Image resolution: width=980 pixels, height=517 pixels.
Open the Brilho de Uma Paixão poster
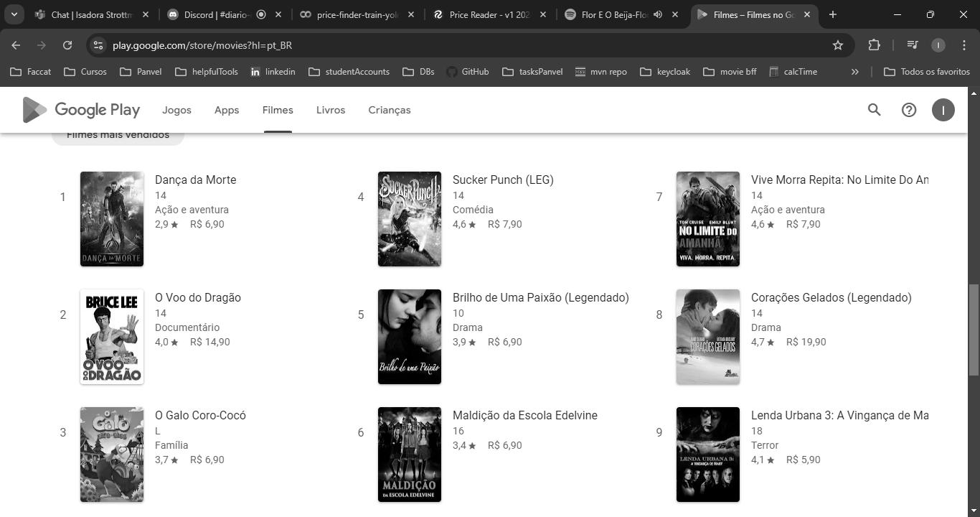point(410,337)
